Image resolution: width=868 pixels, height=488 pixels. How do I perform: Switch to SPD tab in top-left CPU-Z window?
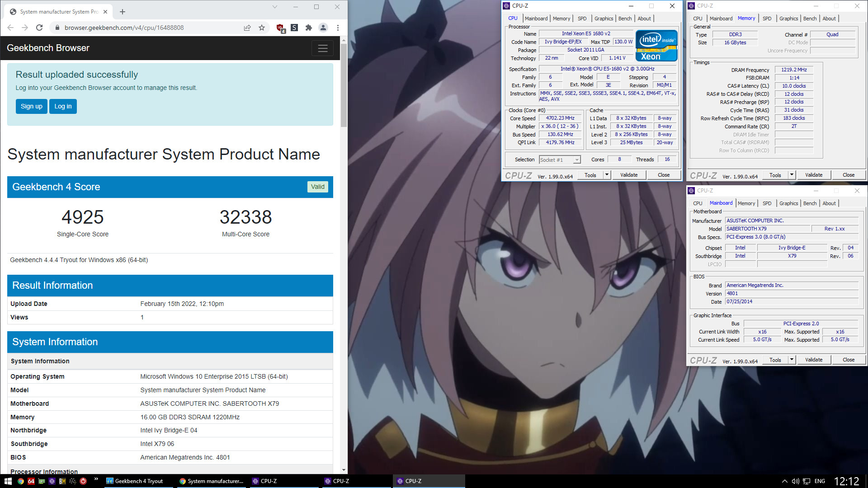point(582,19)
